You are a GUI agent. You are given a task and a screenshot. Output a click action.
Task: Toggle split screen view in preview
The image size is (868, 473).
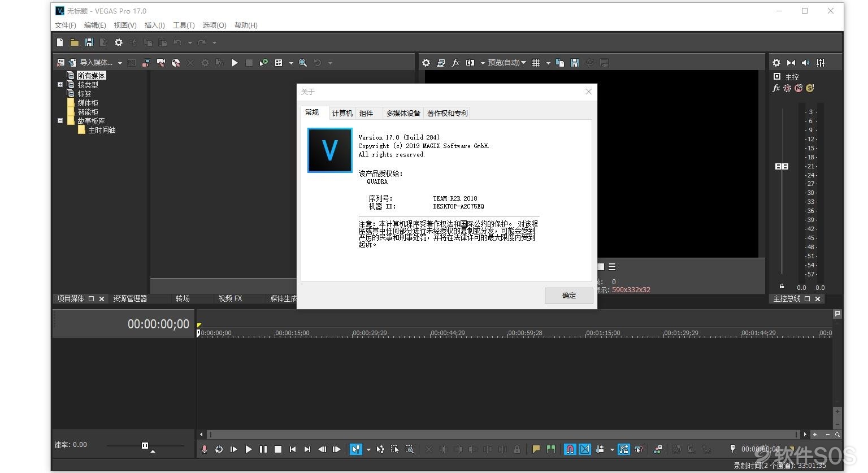[x=470, y=63]
